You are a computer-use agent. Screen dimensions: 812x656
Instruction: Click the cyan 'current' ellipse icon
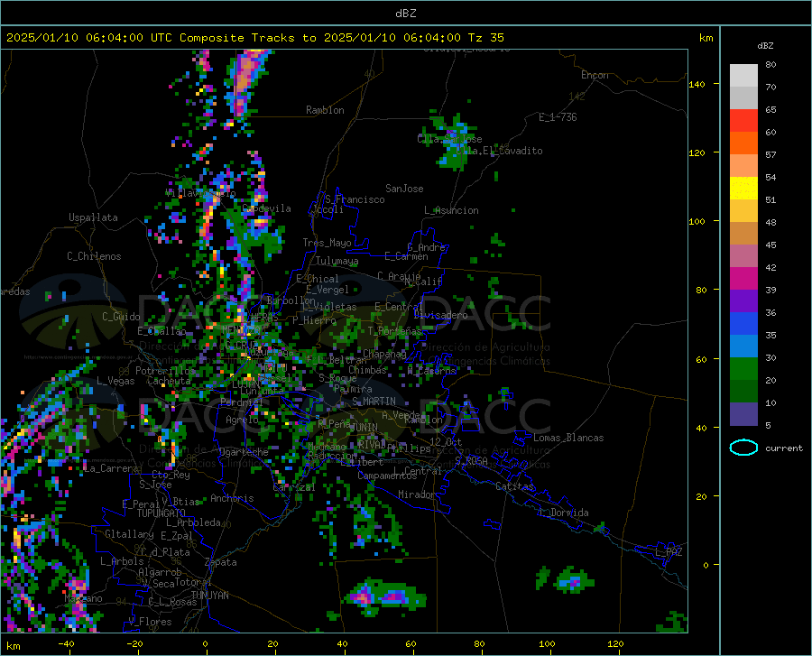click(x=743, y=448)
